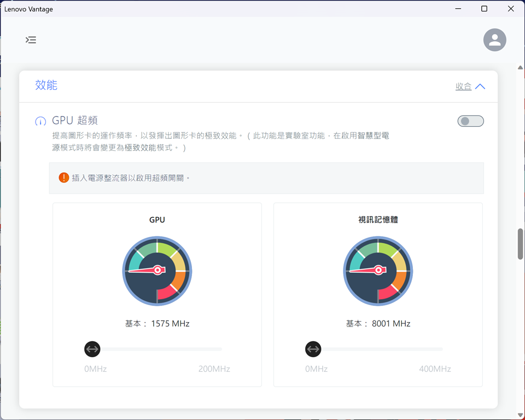
Task: Minimize the Lenovo Vantage window
Action: tap(458, 9)
